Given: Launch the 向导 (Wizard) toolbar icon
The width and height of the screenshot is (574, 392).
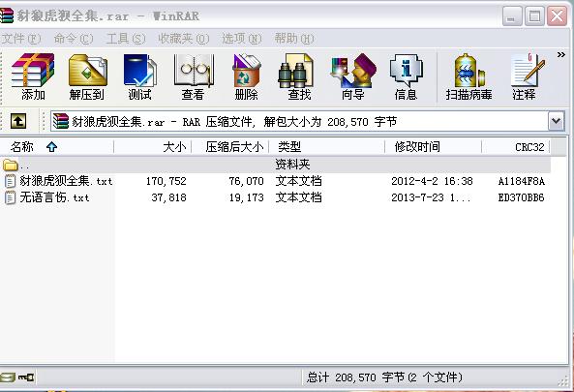Looking at the screenshot, I should pos(353,76).
